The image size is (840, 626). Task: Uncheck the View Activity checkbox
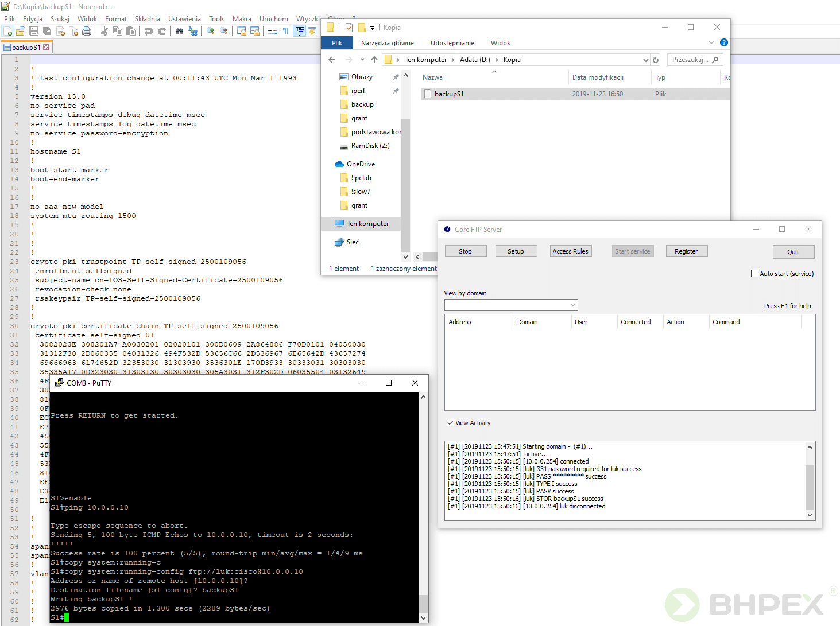click(450, 423)
